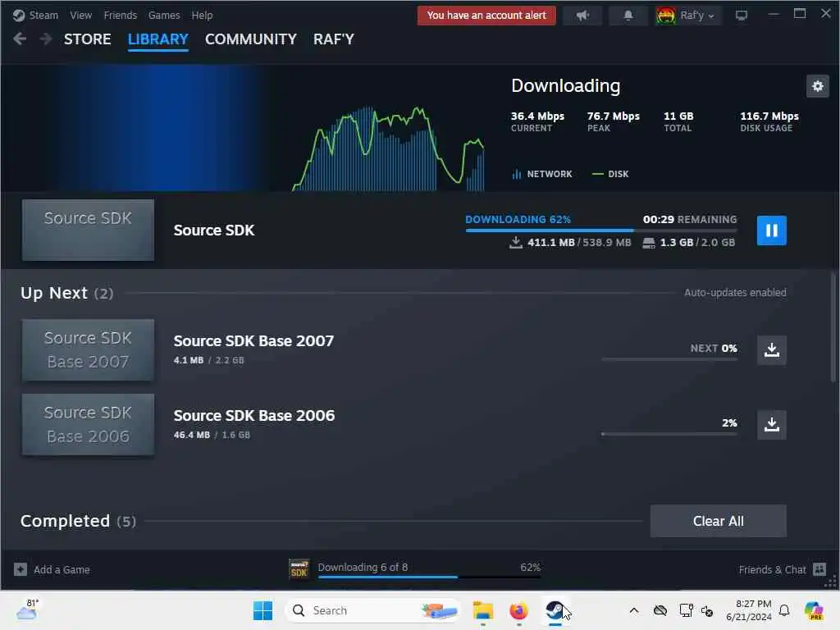
Task: Open File Explorer from taskbar
Action: 482,610
